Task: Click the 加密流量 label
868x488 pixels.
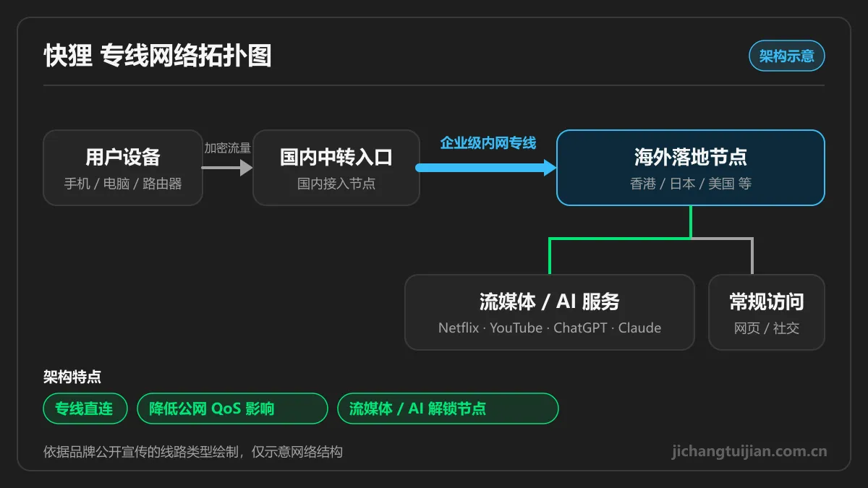Action: pyautogui.click(x=228, y=147)
